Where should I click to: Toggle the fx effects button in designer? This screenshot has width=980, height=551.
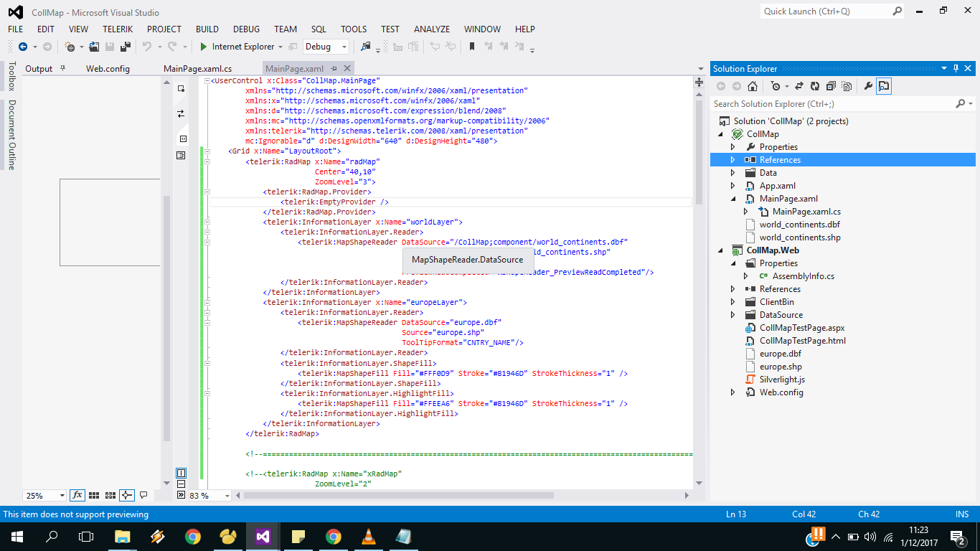(77, 495)
